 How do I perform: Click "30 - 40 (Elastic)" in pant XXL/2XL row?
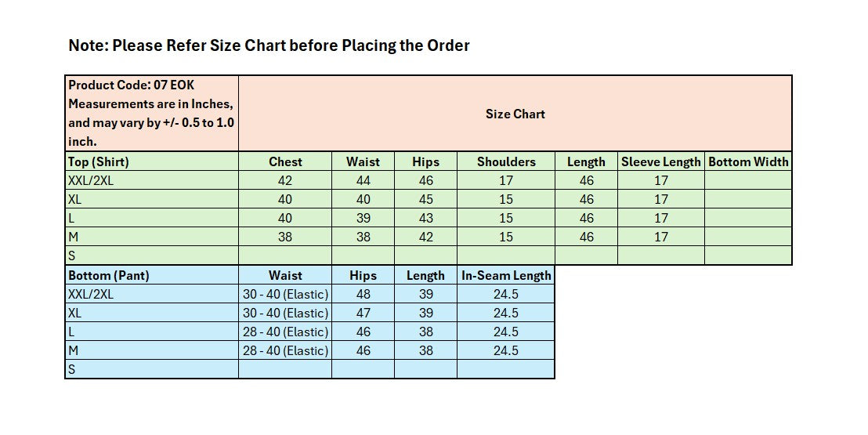point(285,294)
